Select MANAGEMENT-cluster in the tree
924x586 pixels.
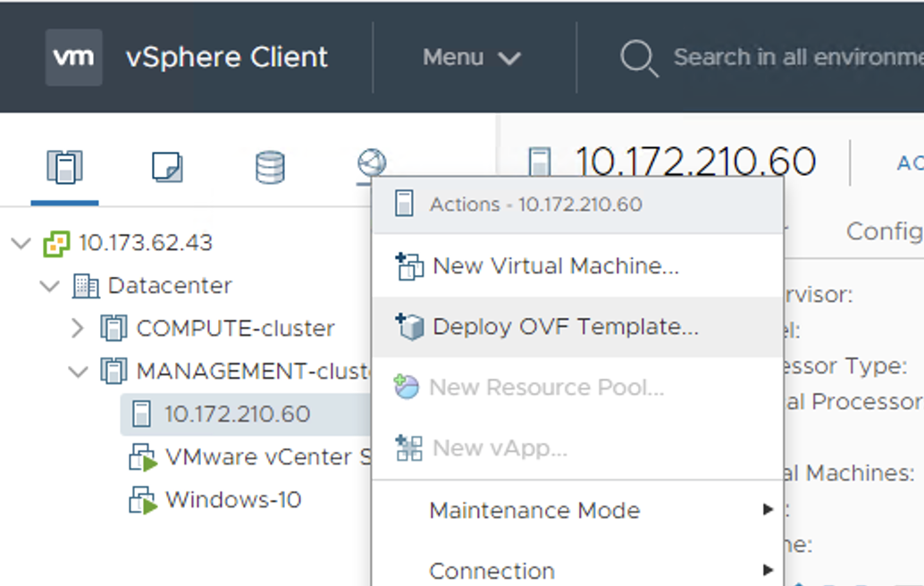[x=254, y=371]
